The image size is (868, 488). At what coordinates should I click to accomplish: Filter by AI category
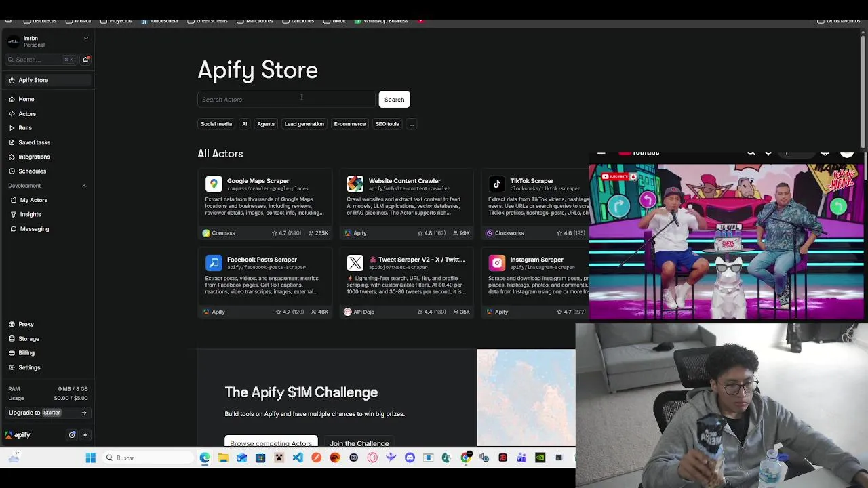click(x=244, y=124)
